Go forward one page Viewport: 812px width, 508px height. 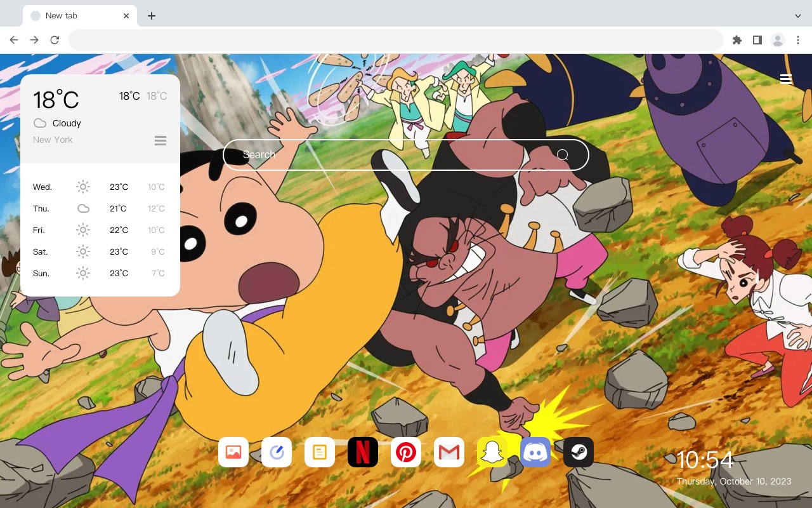click(34, 40)
